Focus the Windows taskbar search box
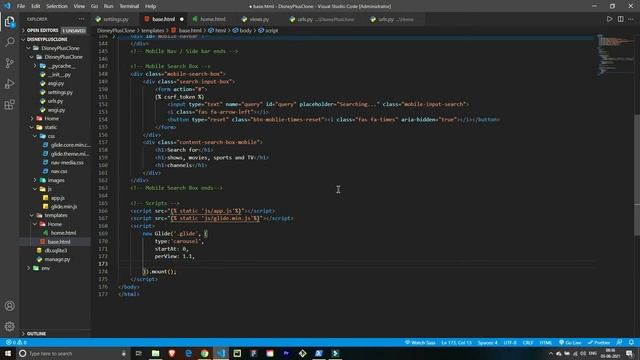 pyautogui.click(x=73, y=353)
